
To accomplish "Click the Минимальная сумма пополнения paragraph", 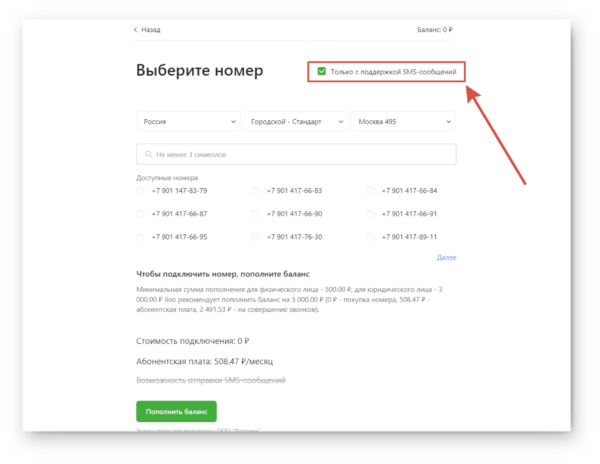I will [x=289, y=300].
